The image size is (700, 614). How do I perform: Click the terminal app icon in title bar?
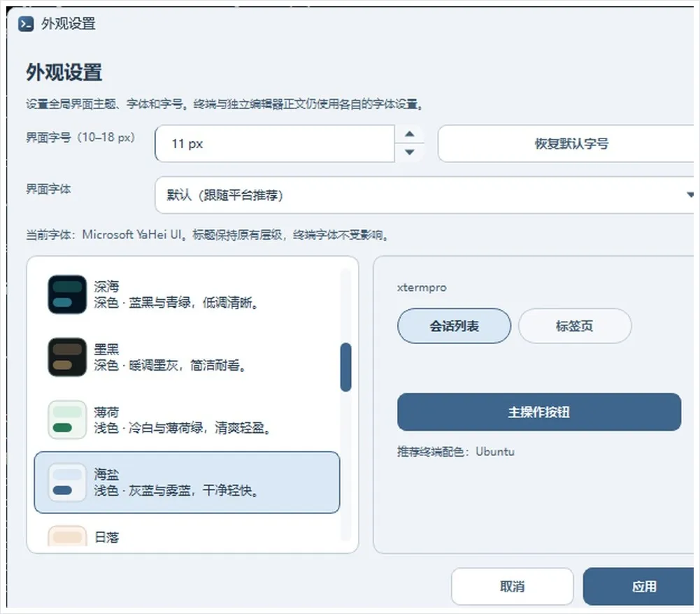pyautogui.click(x=26, y=24)
